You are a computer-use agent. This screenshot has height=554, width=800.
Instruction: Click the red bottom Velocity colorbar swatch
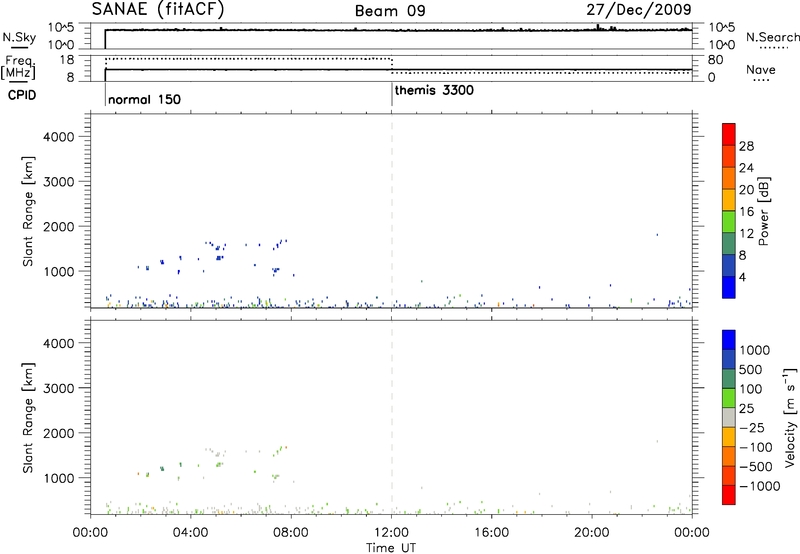[729, 495]
